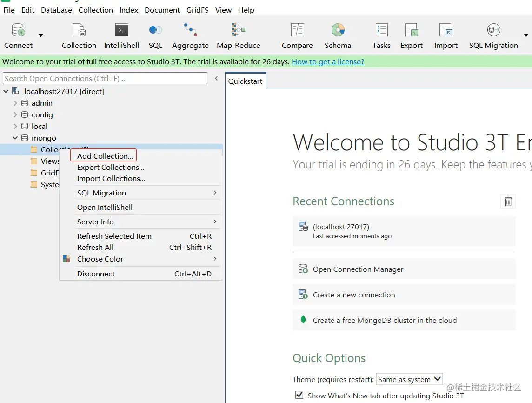The width and height of the screenshot is (532, 403).
Task: Choose Refresh All from context menu
Action: pos(141,248)
